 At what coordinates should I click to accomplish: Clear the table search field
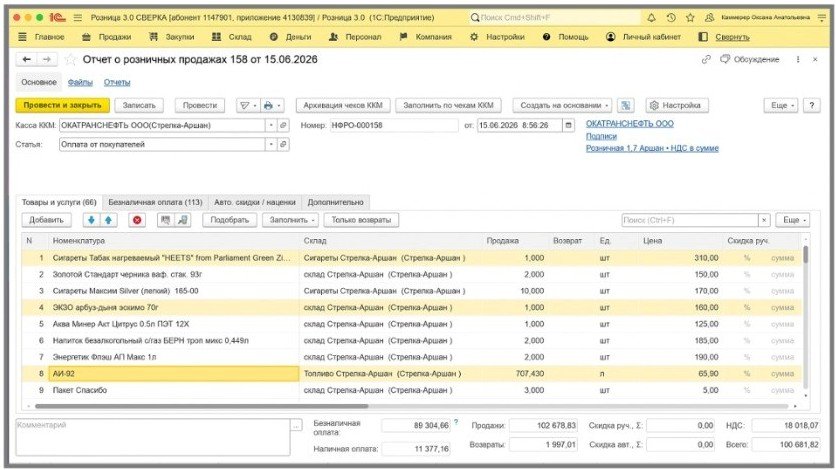[764, 220]
